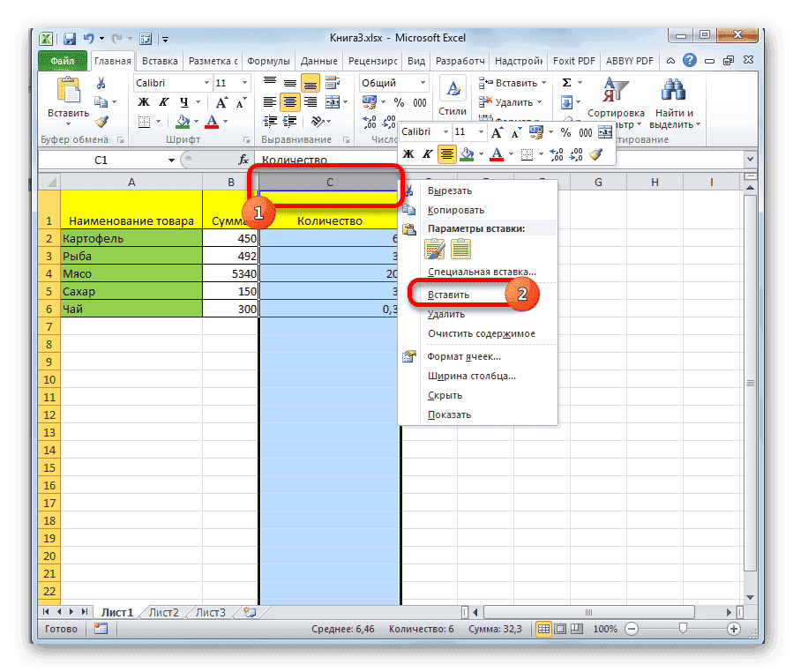Select the Лист2 sheet tab
Screen dimensions: 793x672
point(162,611)
